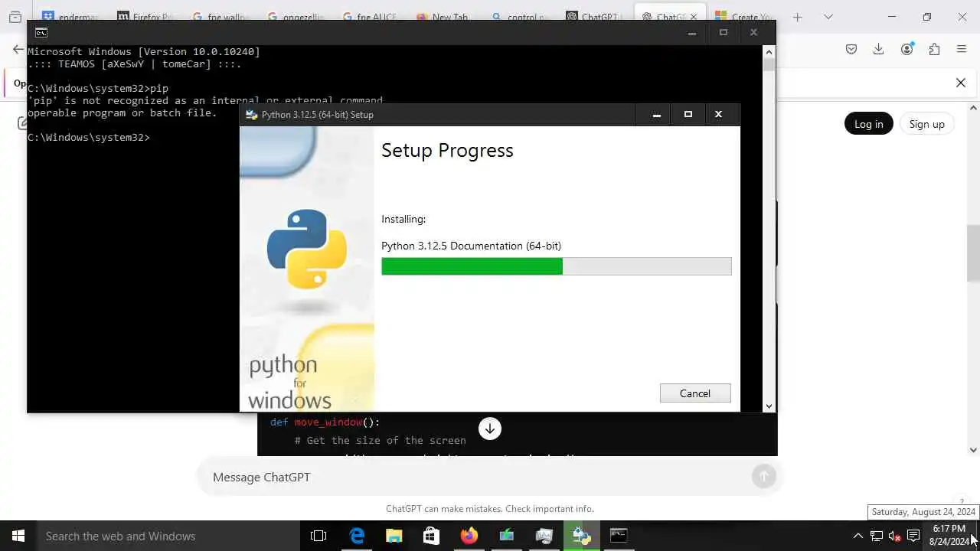980x551 pixels.
Task: Click ChatGPT can make mistakes footer text
Action: pos(490,509)
